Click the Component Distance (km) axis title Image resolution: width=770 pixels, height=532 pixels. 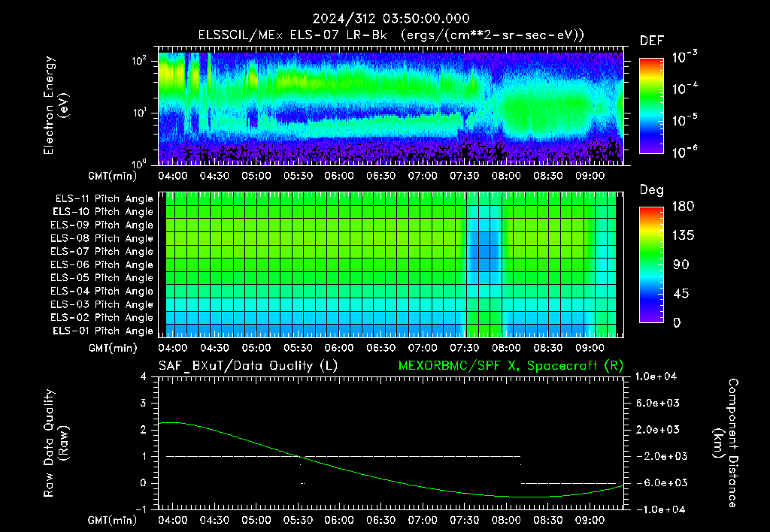tap(726, 443)
